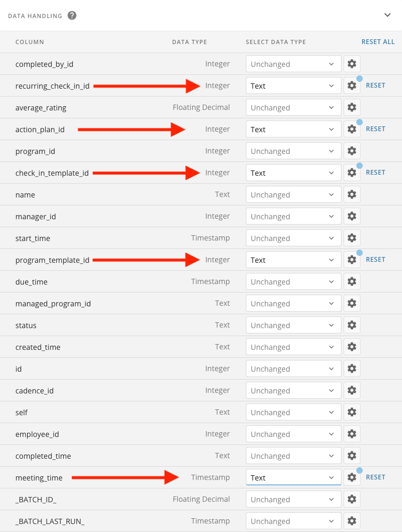The width and height of the screenshot is (402, 532).
Task: Open the Data Handling help question mark
Action: (x=72, y=15)
